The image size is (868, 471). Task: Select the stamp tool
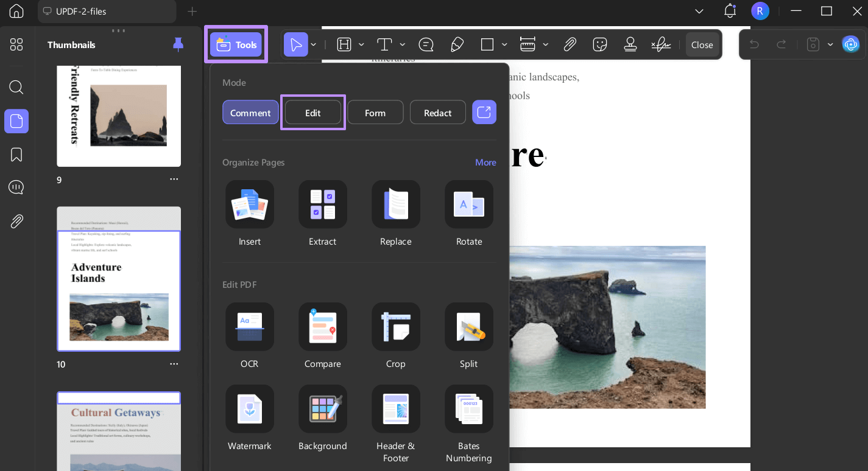point(630,44)
